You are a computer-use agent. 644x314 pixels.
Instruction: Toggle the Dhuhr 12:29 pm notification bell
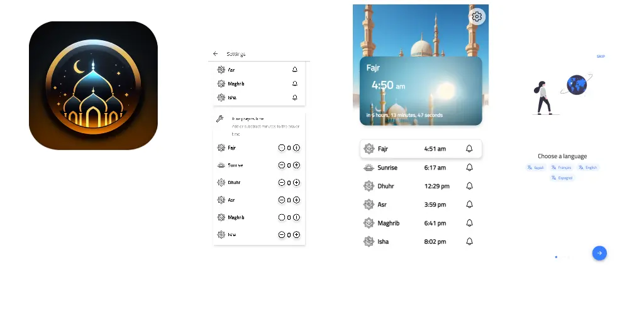[469, 186]
